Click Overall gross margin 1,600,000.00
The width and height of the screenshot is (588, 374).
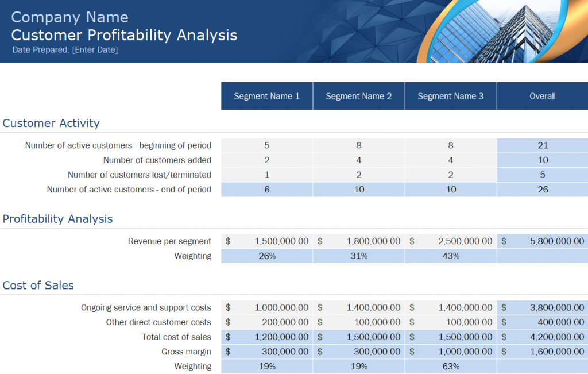543,352
